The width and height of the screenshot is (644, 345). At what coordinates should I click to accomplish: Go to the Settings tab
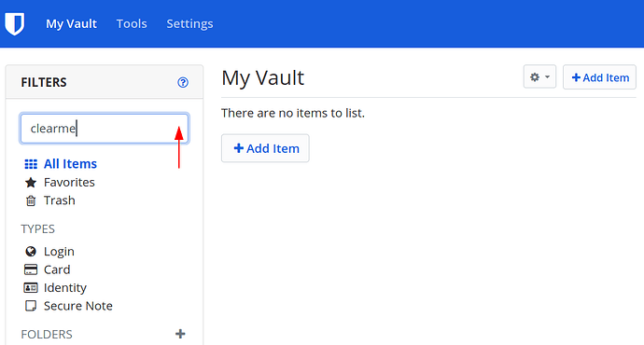(189, 24)
